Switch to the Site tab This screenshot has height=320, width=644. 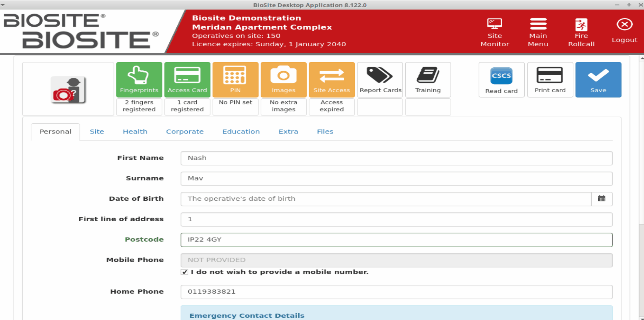[97, 132]
